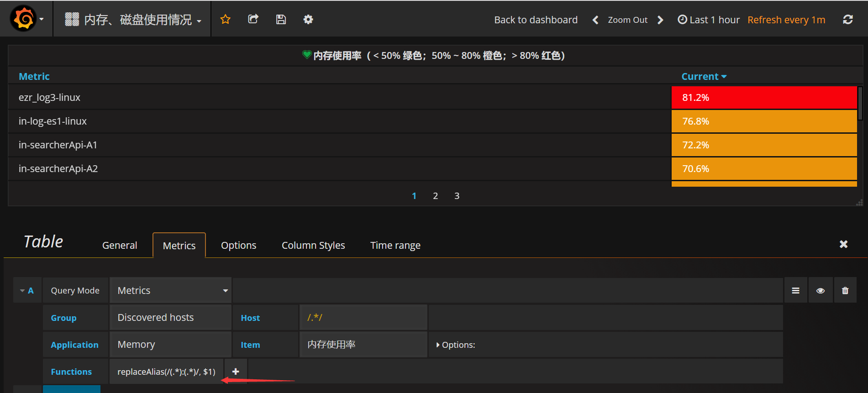
Task: Switch to the General tab
Action: click(x=120, y=245)
